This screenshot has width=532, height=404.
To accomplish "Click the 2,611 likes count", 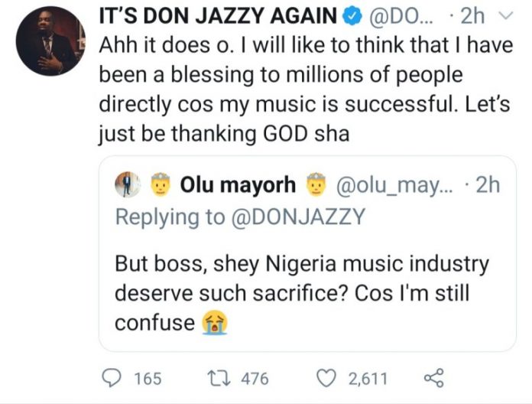I will pos(370,378).
